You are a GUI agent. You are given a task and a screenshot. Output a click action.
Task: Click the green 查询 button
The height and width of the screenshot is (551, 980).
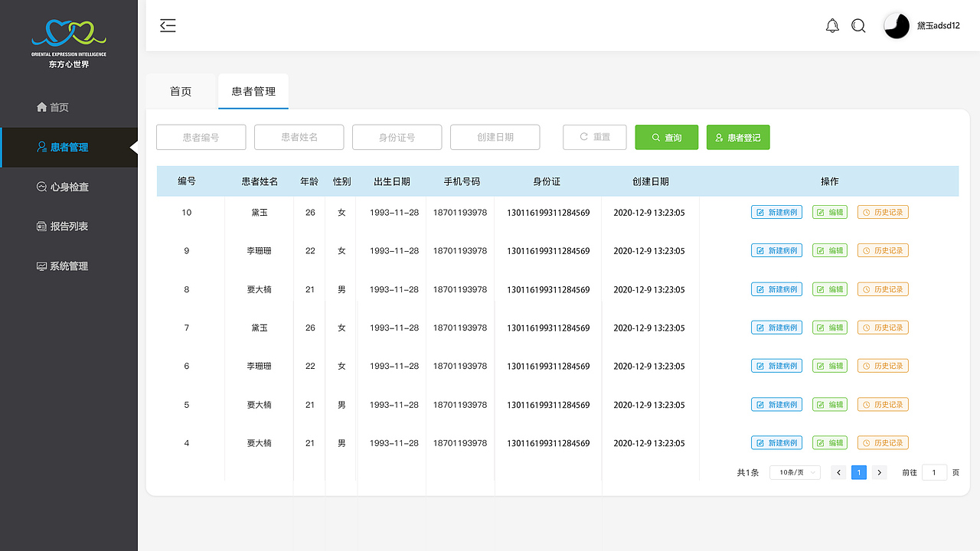point(667,138)
